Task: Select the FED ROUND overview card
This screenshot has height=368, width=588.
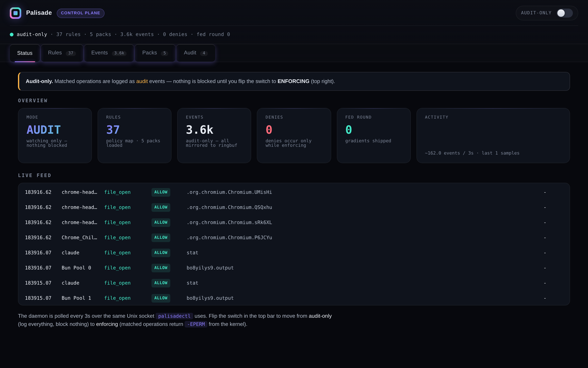Action: coord(374,136)
